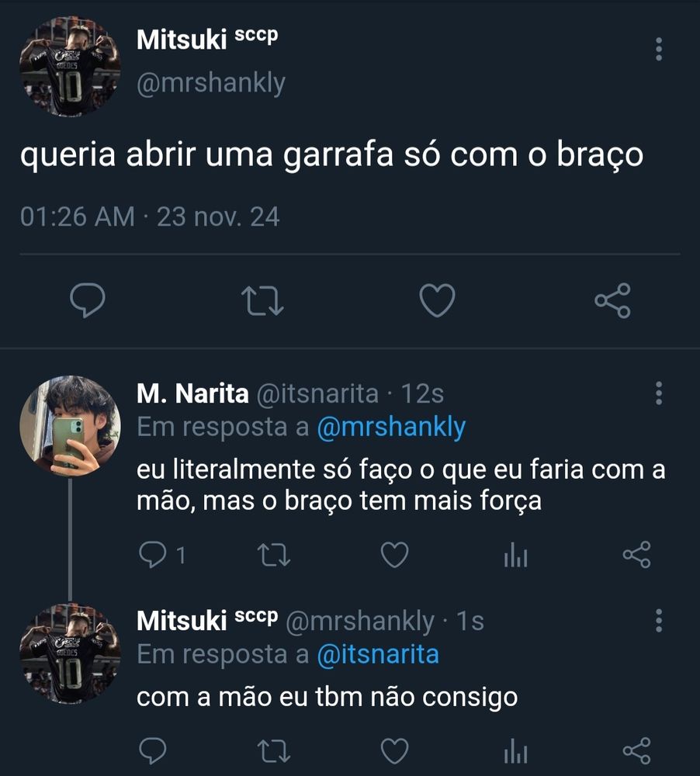Viewport: 700px width, 776px height.
Task: Reply to the main tweet about opening a bottle
Action: [88, 300]
